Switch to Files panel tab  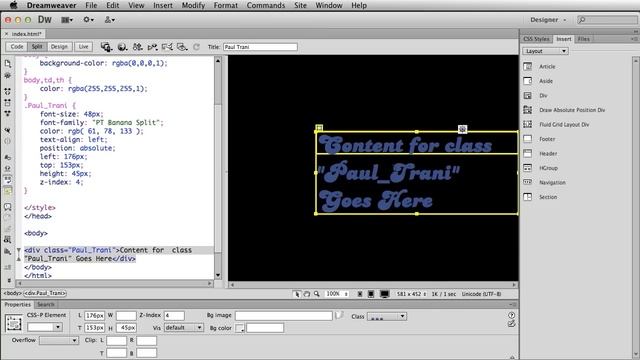coord(583,39)
